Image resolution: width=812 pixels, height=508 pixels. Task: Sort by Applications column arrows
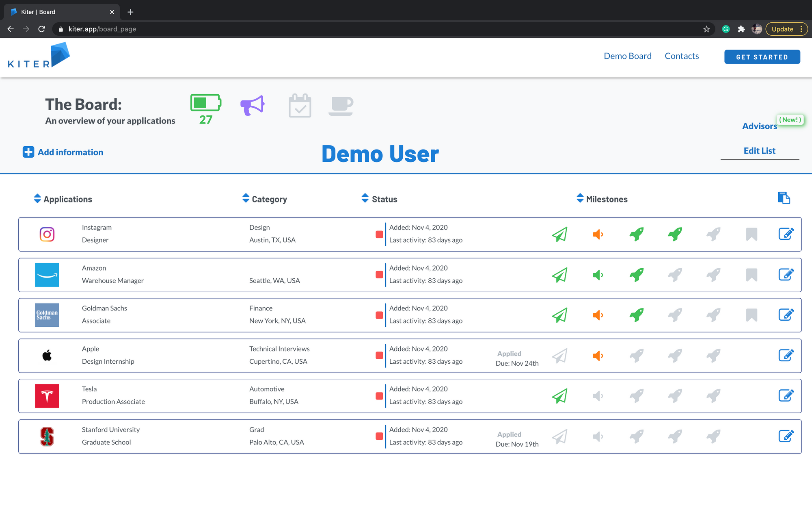[37, 199]
